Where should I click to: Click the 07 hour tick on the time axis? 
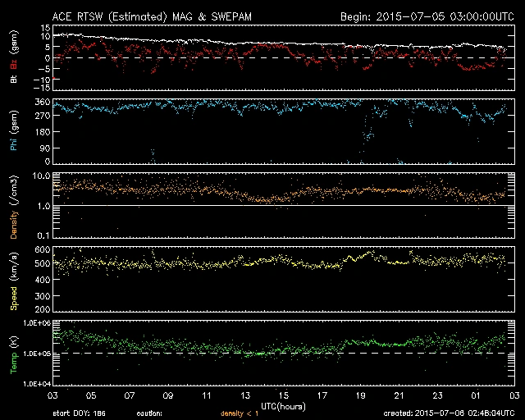click(130, 395)
